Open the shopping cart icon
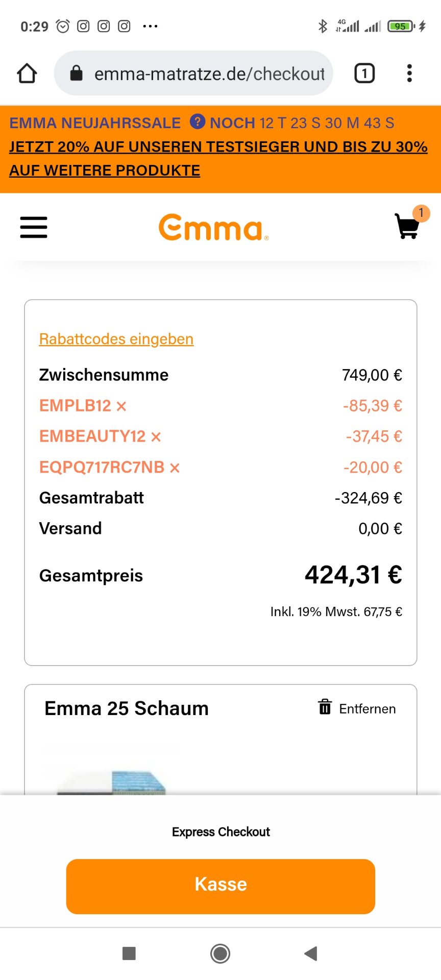The image size is (441, 980). click(408, 226)
